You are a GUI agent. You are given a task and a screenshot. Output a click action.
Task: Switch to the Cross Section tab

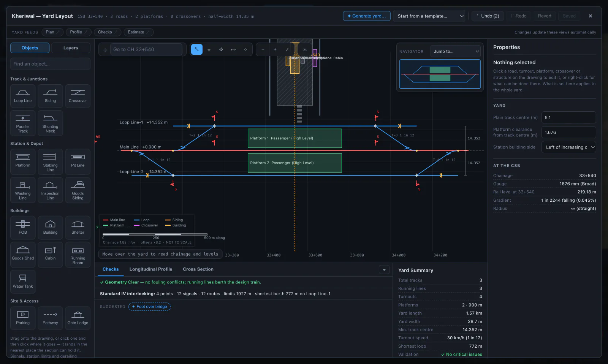coord(198,269)
